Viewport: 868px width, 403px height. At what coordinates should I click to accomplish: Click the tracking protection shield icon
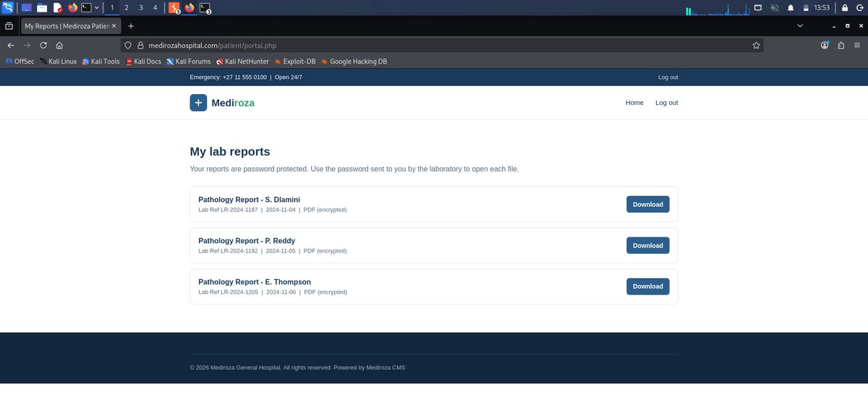coord(128,45)
